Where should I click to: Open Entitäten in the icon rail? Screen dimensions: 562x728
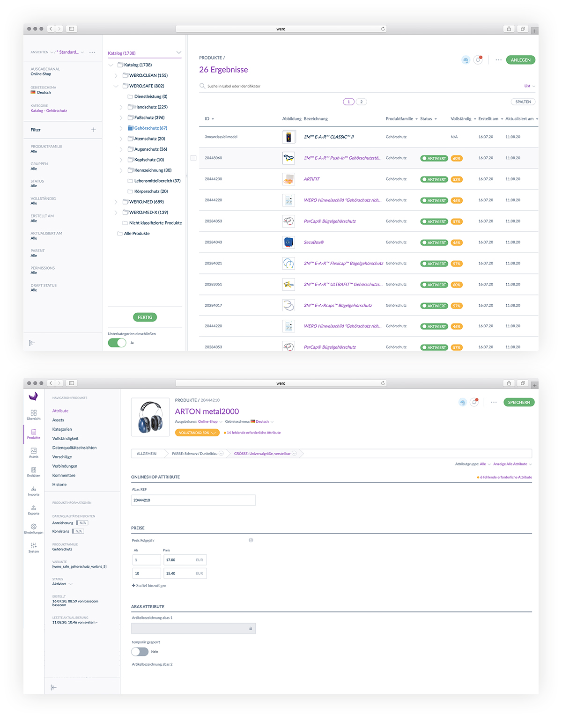[x=34, y=471]
